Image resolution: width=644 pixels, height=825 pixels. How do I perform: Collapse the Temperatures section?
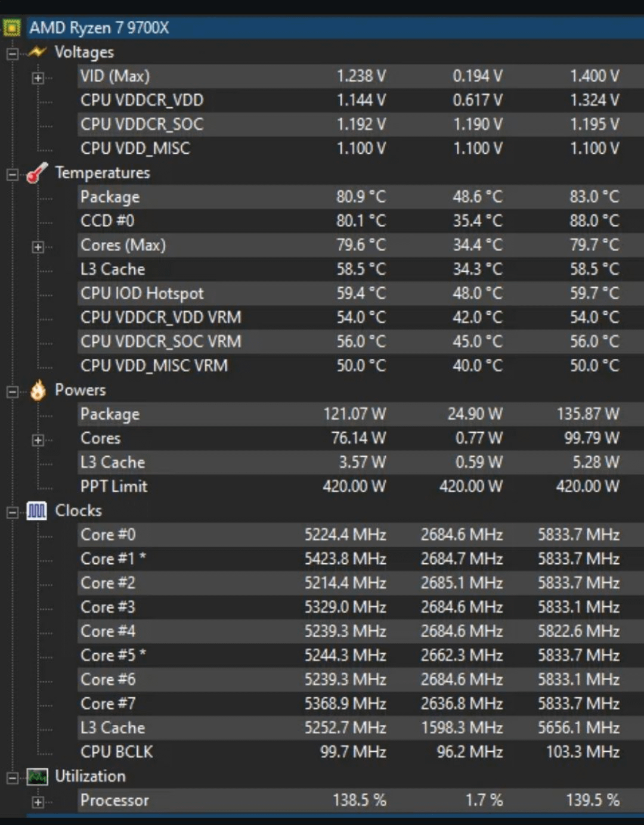click(x=12, y=175)
